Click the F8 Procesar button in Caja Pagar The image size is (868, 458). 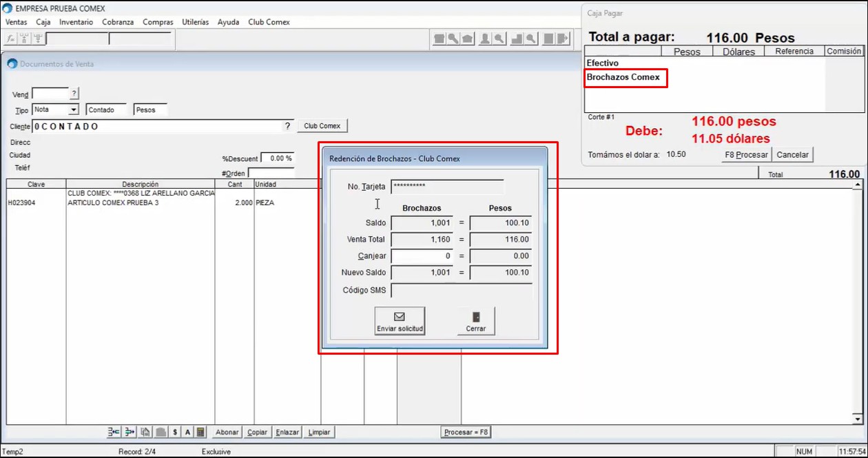click(x=746, y=154)
